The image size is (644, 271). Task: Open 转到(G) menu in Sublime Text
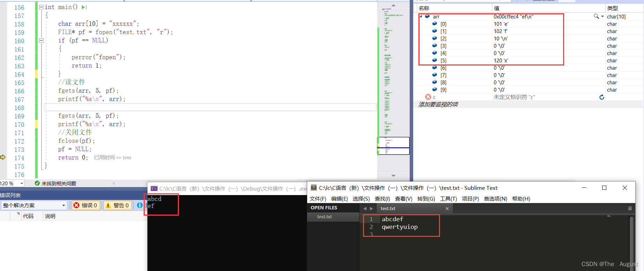426,199
